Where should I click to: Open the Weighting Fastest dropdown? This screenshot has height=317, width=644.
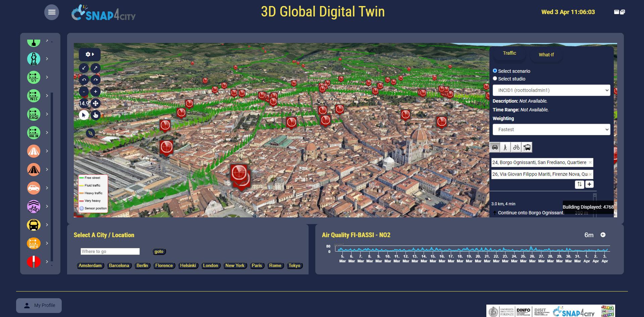[551, 129]
